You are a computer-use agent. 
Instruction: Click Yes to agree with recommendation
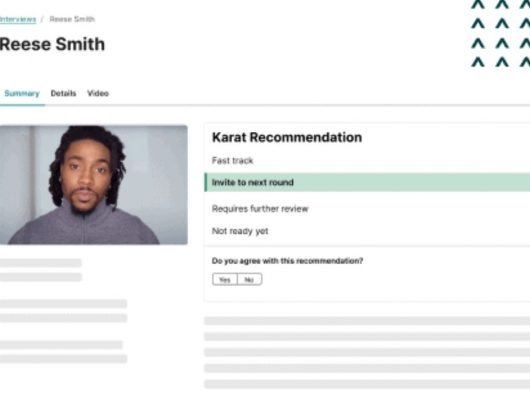225,279
